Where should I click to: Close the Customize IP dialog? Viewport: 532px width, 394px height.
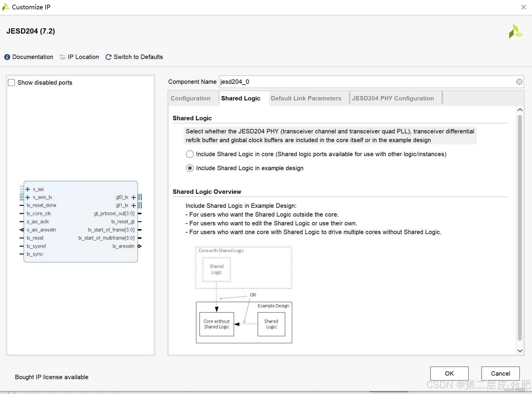click(x=524, y=7)
